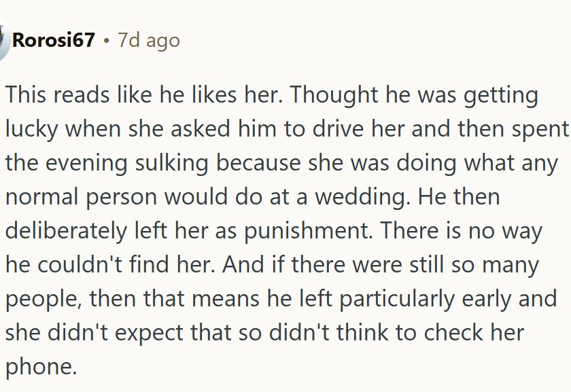Viewport: 571px width, 392px height.
Task: Click the opening words "This reads"
Action: coord(57,95)
